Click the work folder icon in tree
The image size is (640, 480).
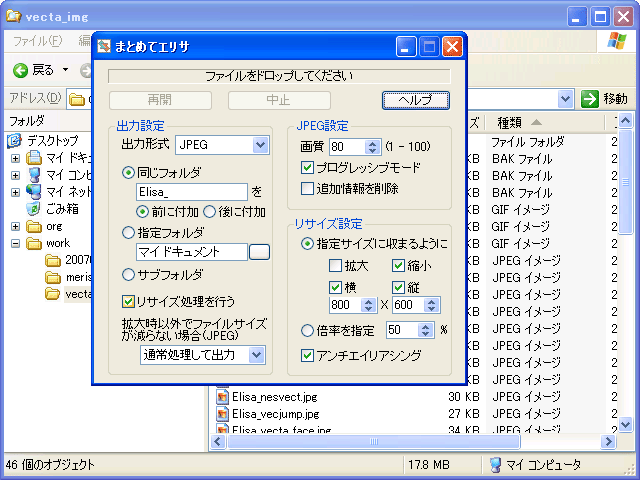click(33, 243)
